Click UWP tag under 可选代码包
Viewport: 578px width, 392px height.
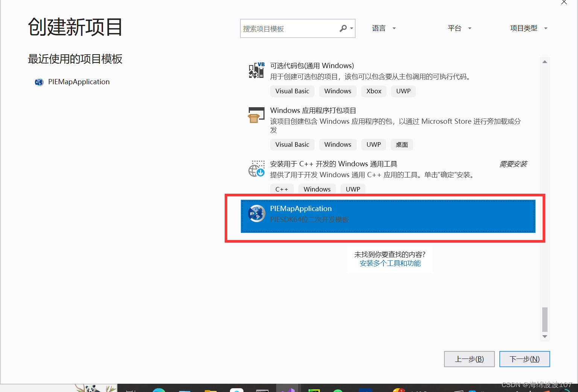coord(403,91)
